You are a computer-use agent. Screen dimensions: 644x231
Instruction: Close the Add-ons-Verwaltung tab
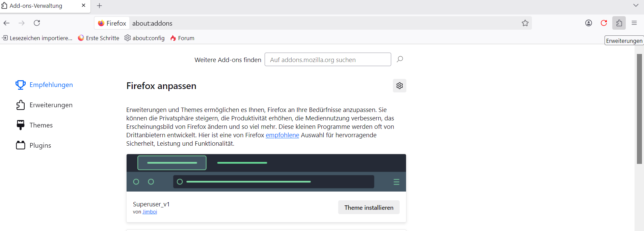pyautogui.click(x=83, y=5)
